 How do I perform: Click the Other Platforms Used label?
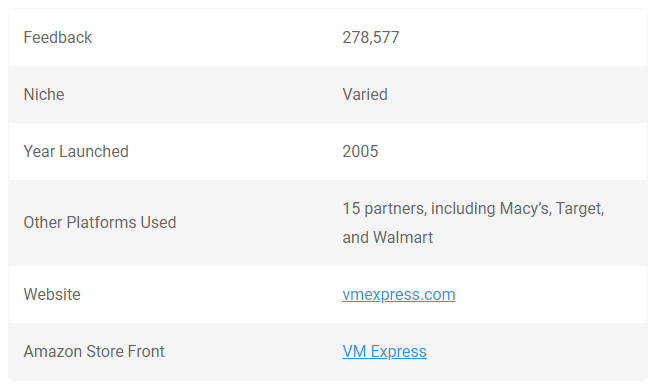pos(100,222)
